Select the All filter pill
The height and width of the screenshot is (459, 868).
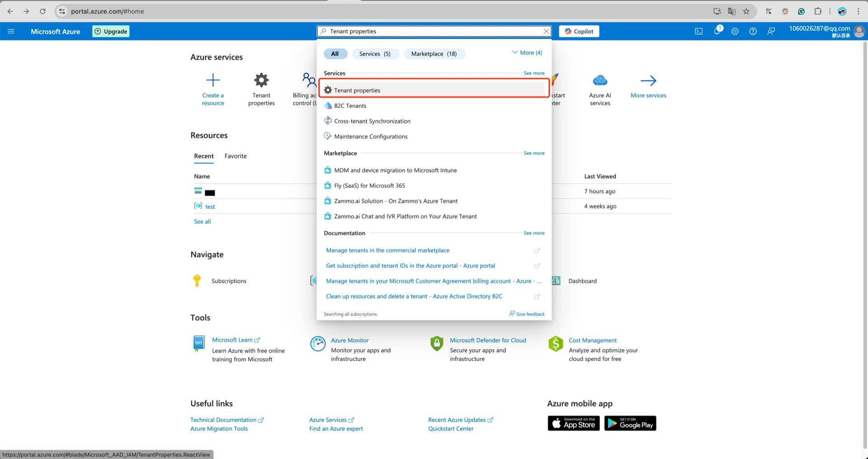click(x=335, y=54)
